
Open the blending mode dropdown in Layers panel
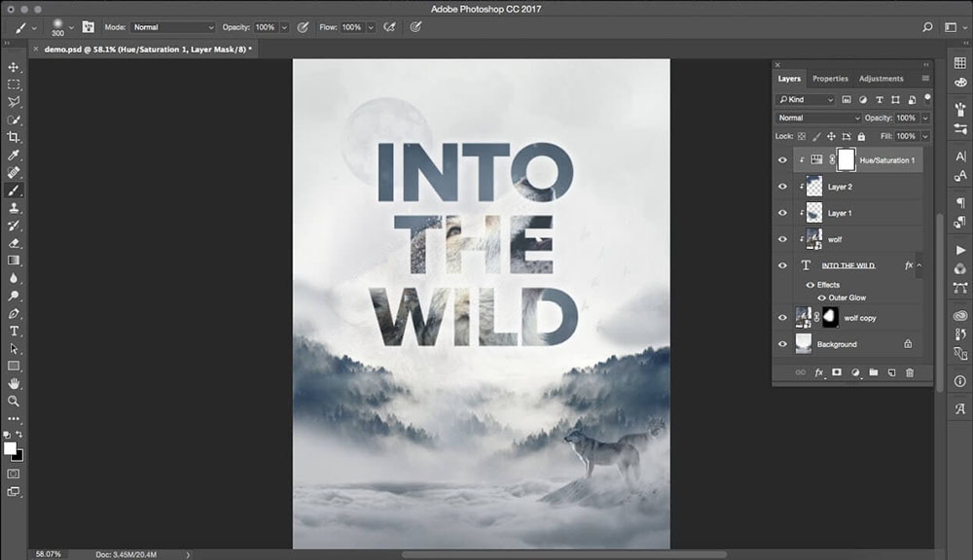[815, 118]
